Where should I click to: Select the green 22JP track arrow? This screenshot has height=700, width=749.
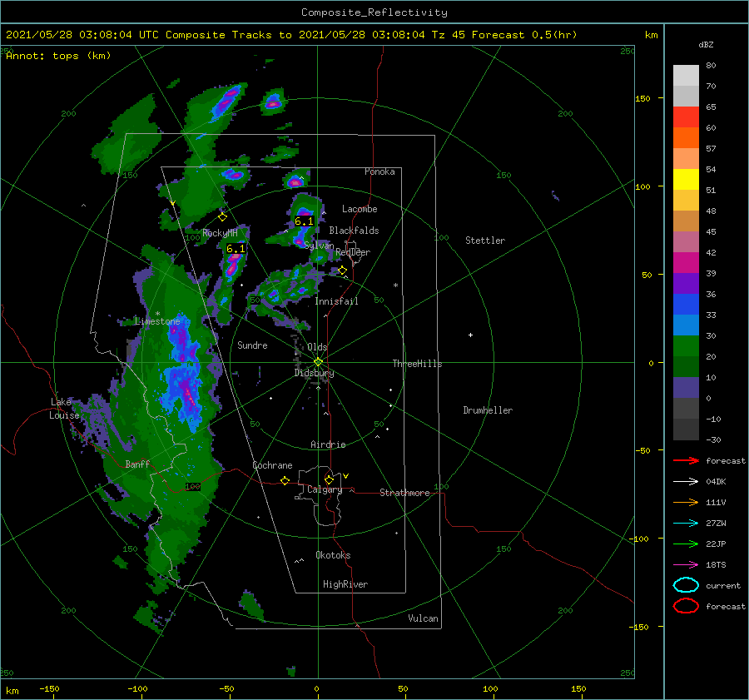pyautogui.click(x=686, y=544)
